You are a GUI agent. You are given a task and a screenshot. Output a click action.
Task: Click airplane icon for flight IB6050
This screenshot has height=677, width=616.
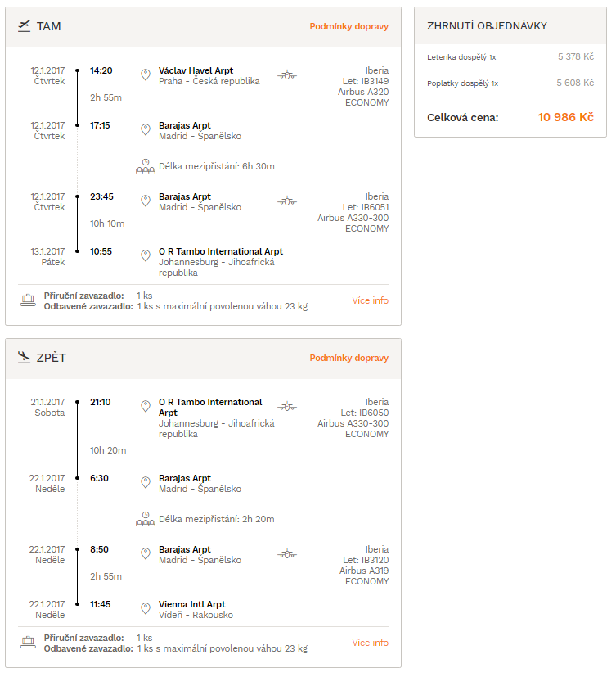(x=287, y=407)
